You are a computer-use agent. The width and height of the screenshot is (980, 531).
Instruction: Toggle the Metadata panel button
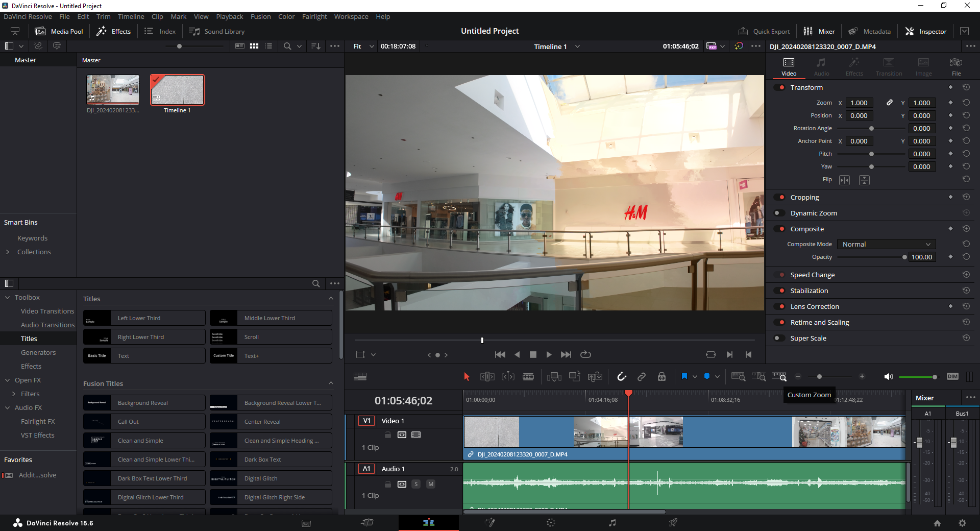[869, 31]
